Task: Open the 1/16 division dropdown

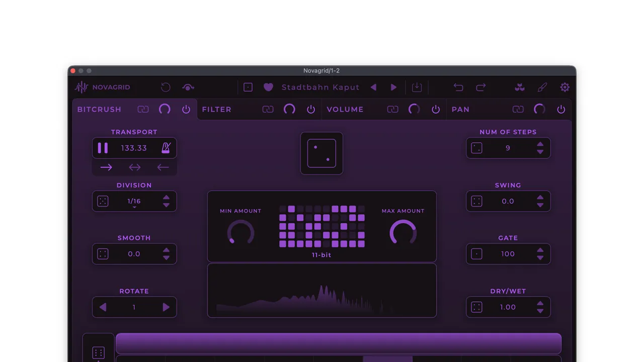Action: pos(134,202)
